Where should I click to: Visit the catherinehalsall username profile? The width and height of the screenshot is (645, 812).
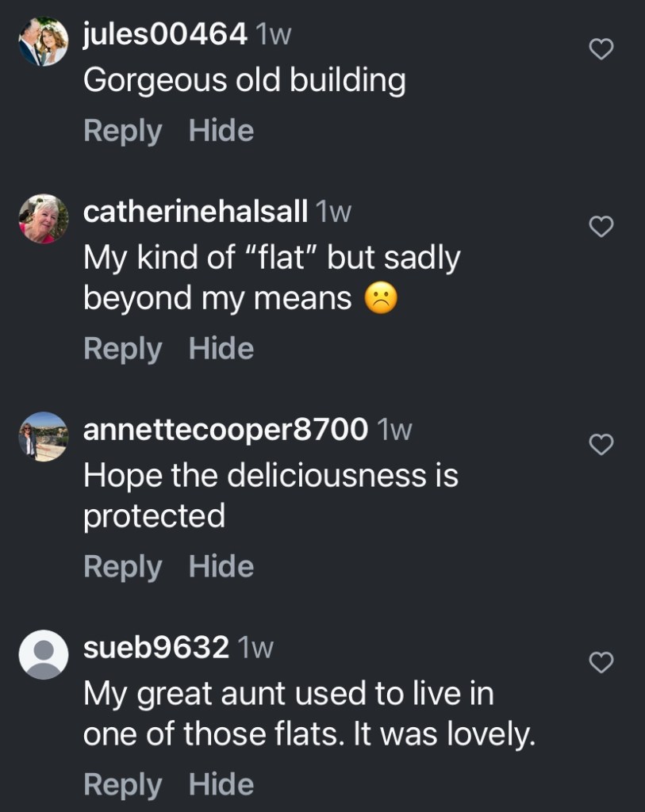click(195, 212)
